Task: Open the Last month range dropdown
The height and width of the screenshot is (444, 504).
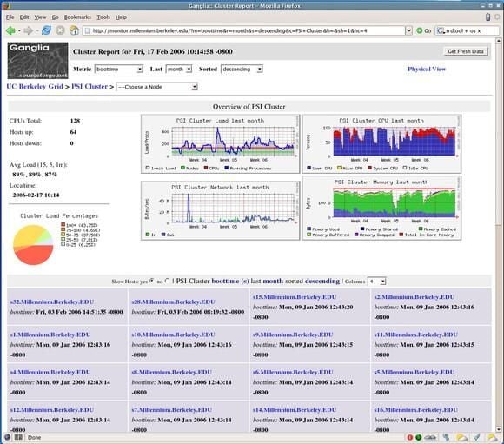Action: pos(179,70)
